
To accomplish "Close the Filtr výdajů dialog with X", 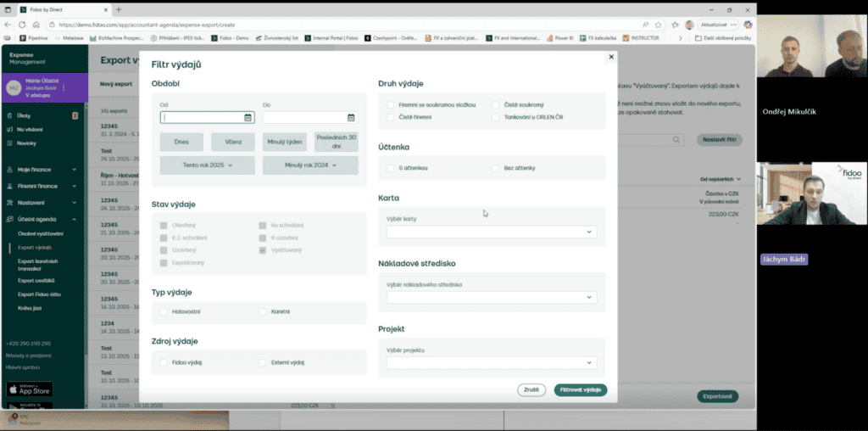I will (x=610, y=57).
